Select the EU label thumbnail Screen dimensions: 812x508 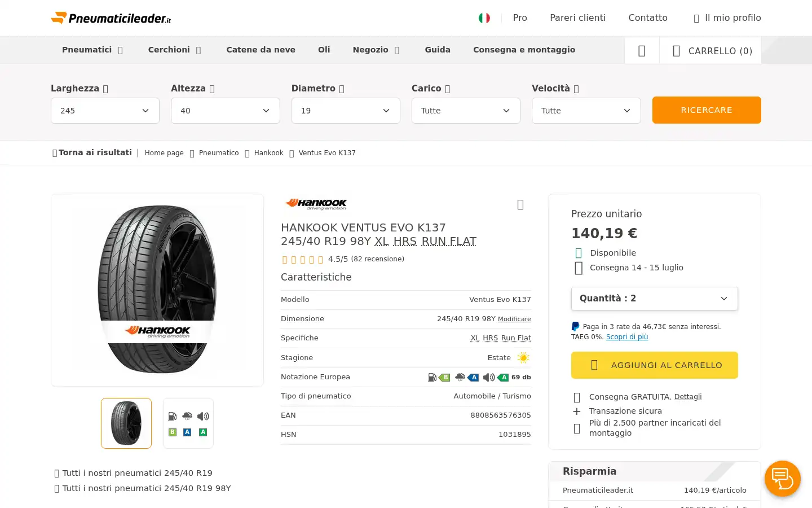click(x=188, y=423)
